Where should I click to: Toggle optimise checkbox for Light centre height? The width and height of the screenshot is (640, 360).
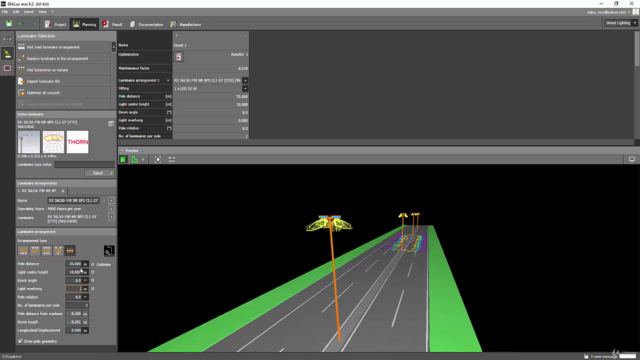pyautogui.click(x=93, y=272)
